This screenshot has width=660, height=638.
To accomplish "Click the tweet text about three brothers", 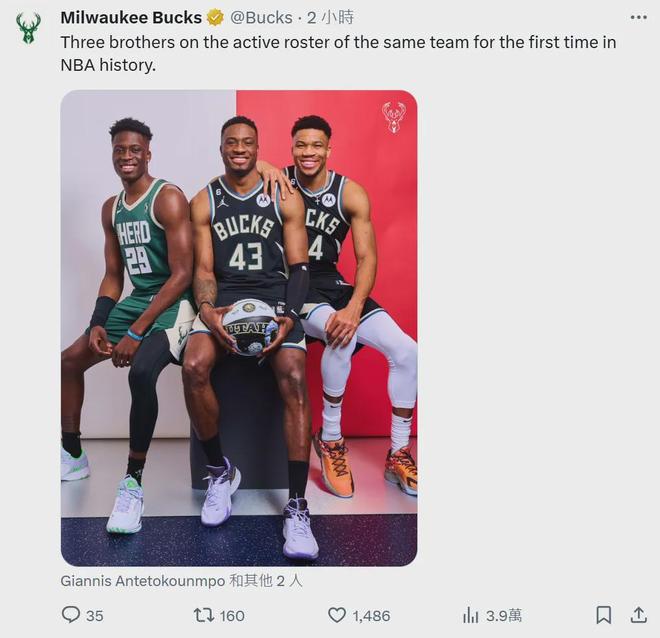I will tap(338, 53).
